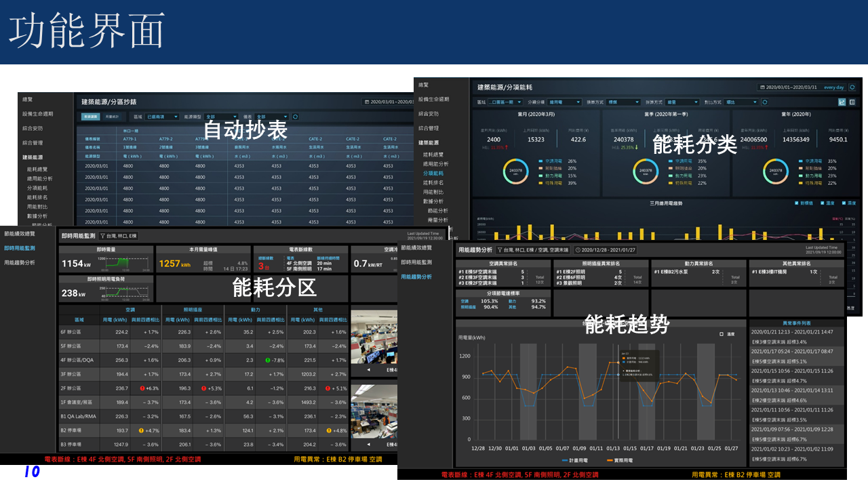Click first event 2020/01/21 12:13 in 異常事件列表
868x488 pixels.
[796, 332]
